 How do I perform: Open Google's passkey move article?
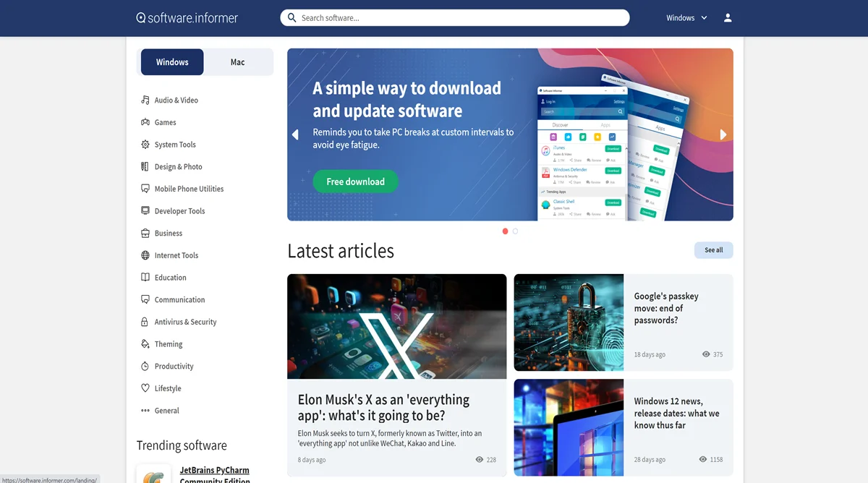pyautogui.click(x=666, y=308)
